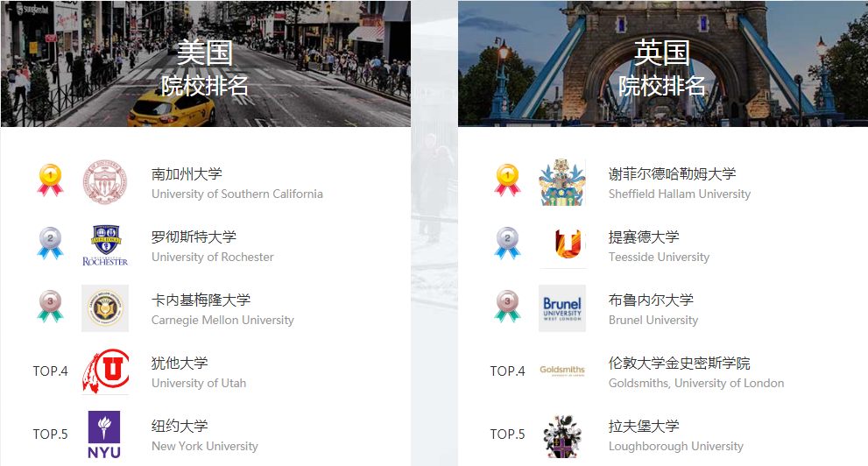Click the bronze third-place medal beside 布鲁内尔大学

[x=508, y=306]
